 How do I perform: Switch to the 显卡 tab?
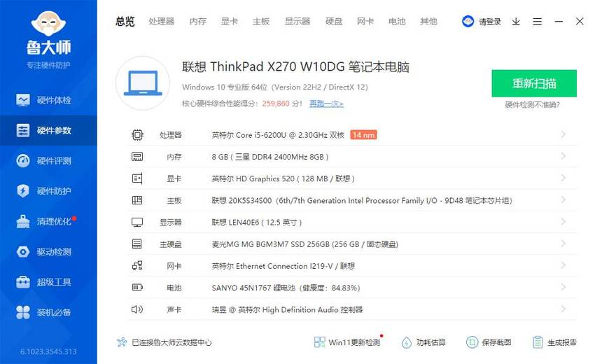pos(229,21)
